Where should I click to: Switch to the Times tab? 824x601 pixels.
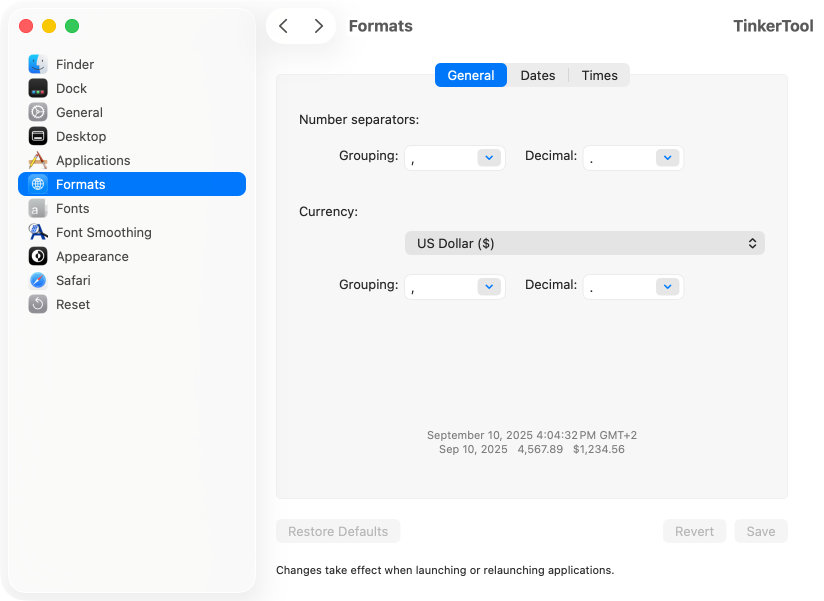point(599,75)
